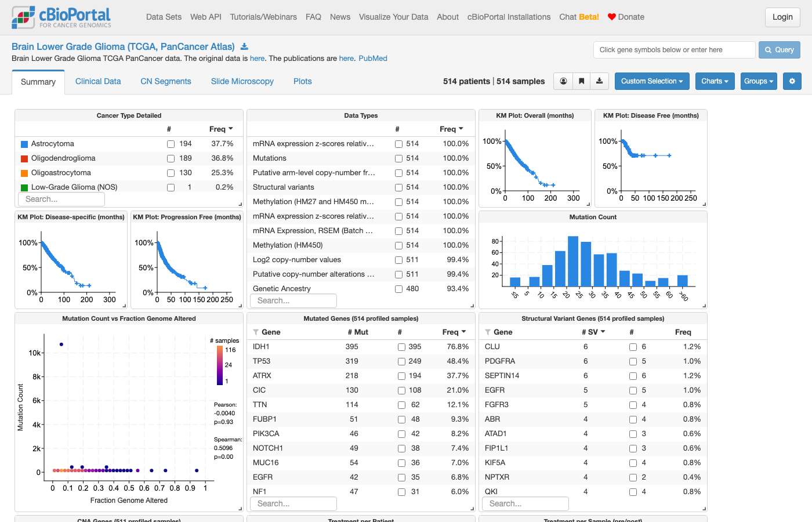Open the PubMed link
Image resolution: width=812 pixels, height=522 pixels.
[373, 58]
